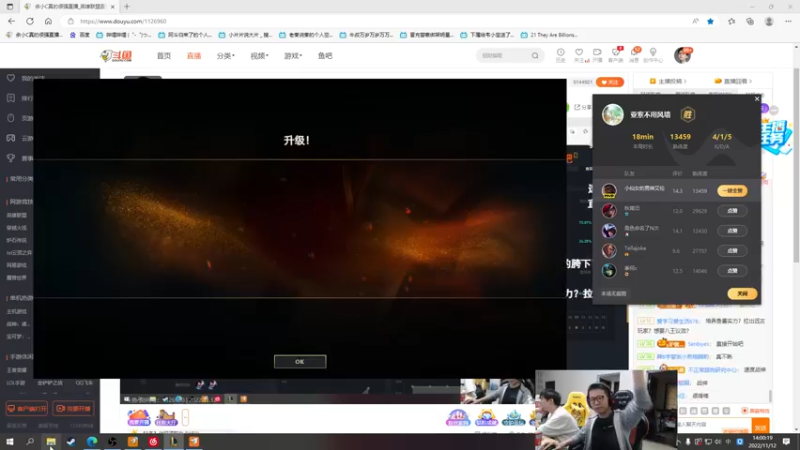
Task: Click the browser back arrow
Action: click(11, 21)
